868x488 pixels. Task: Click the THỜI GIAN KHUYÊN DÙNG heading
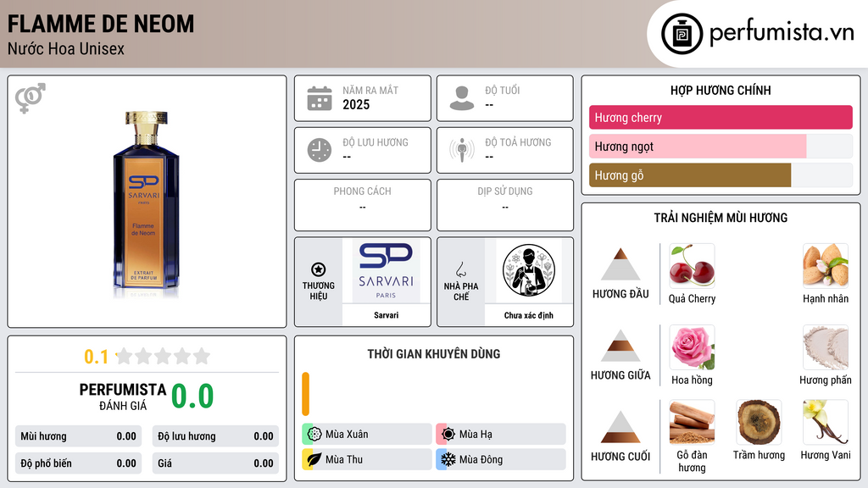[x=433, y=353]
